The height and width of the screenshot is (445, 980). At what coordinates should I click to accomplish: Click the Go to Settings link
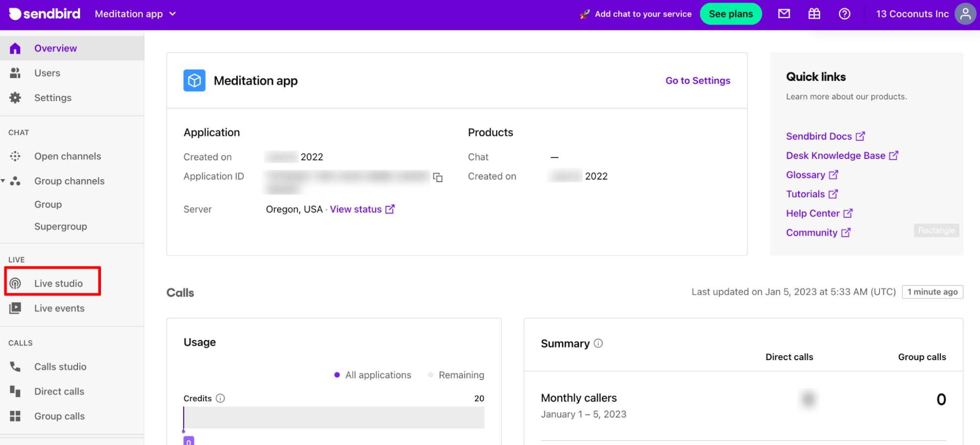point(698,80)
